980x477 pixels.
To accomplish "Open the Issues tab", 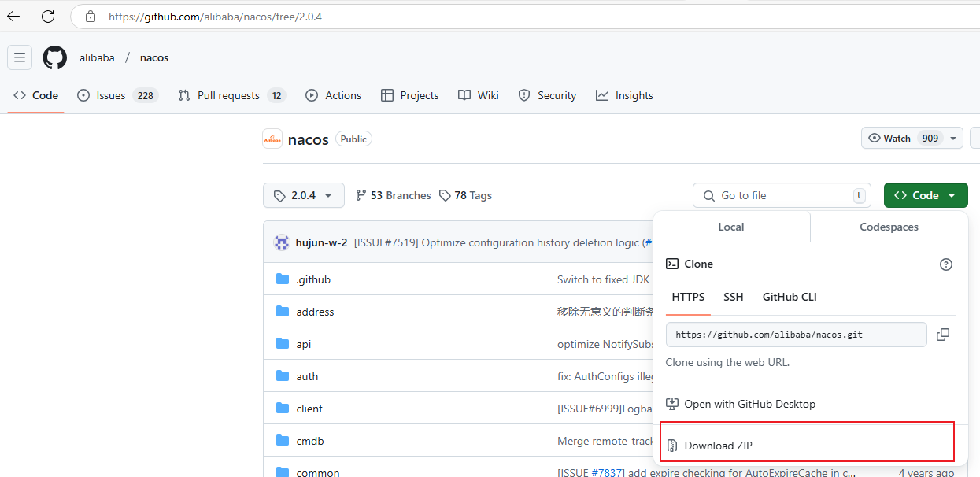I will (x=117, y=95).
